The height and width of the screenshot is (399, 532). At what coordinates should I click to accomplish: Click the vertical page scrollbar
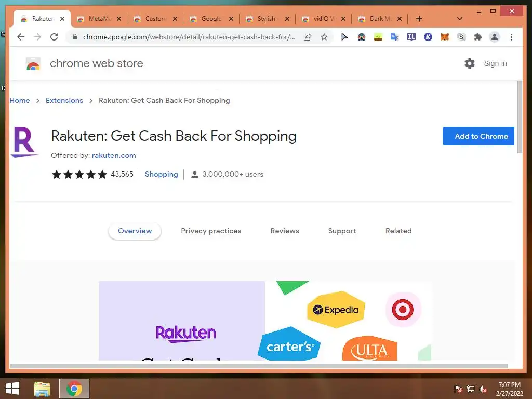click(x=520, y=117)
